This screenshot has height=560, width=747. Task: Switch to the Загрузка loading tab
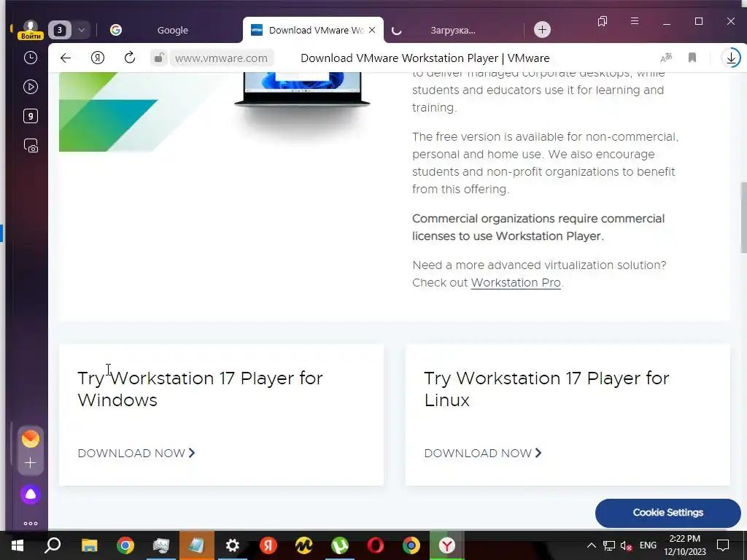(452, 30)
